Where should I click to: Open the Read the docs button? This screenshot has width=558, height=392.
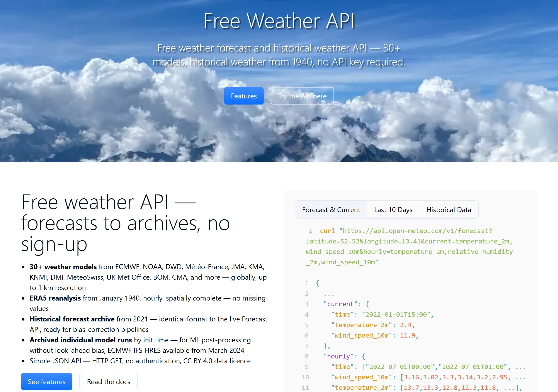coord(108,382)
